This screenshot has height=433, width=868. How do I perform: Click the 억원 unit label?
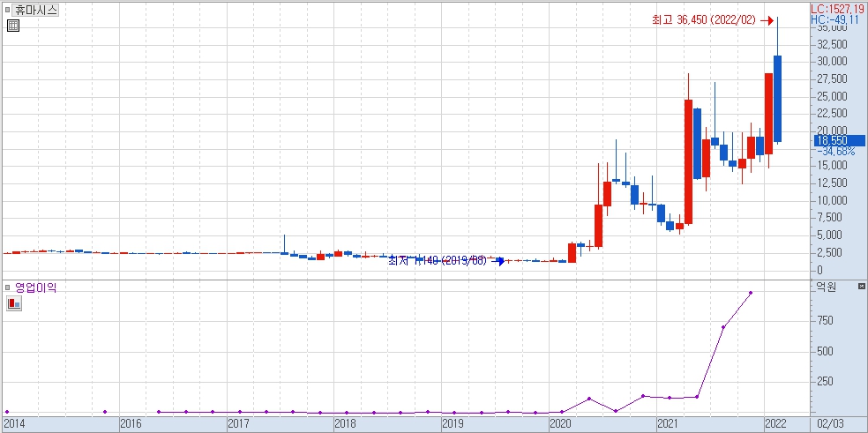pyautogui.click(x=826, y=287)
